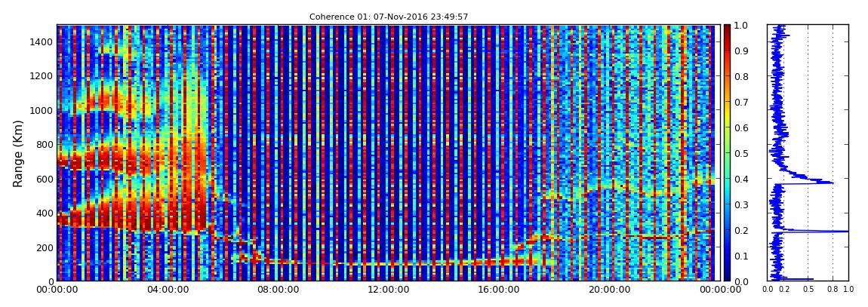
Task: Select the 'Range (Km)' y-axis label
Action: click(18, 153)
